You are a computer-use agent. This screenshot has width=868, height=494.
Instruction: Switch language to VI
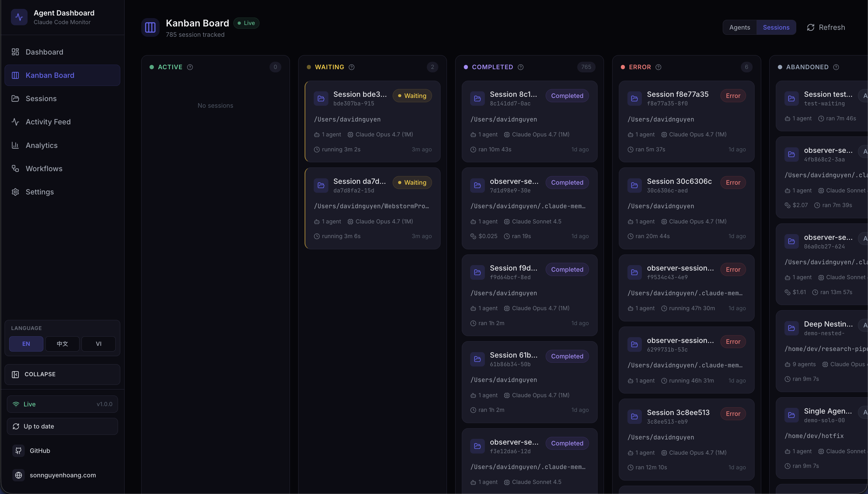99,344
